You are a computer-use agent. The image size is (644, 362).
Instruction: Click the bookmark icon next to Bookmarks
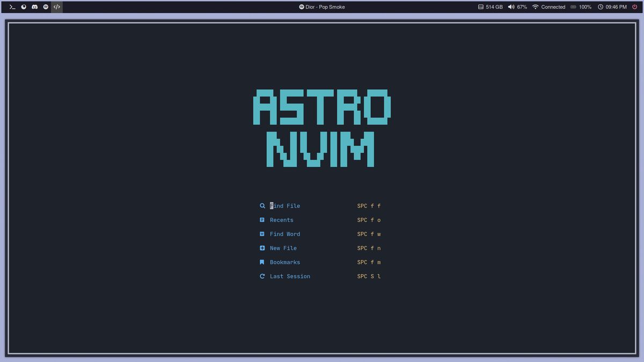point(262,262)
